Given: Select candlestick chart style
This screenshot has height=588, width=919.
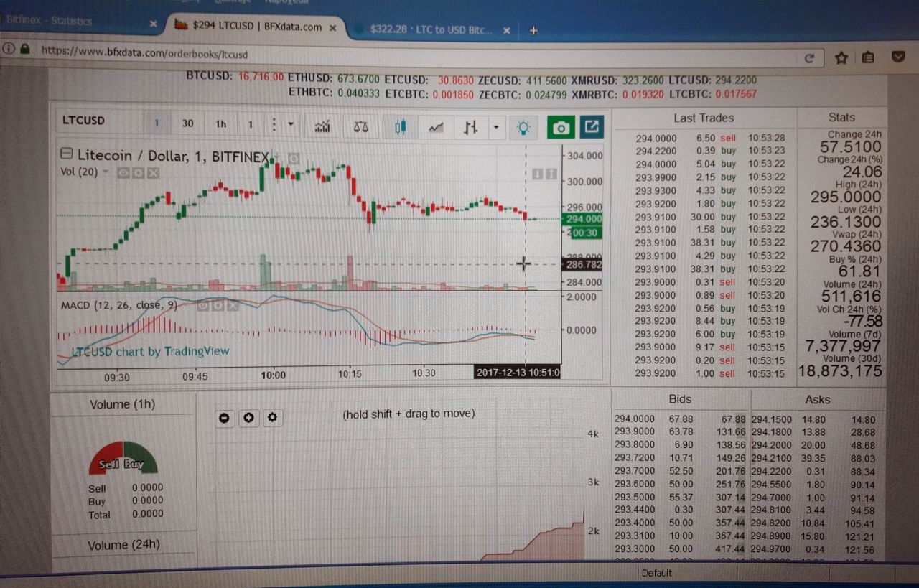Looking at the screenshot, I should coord(401,127).
